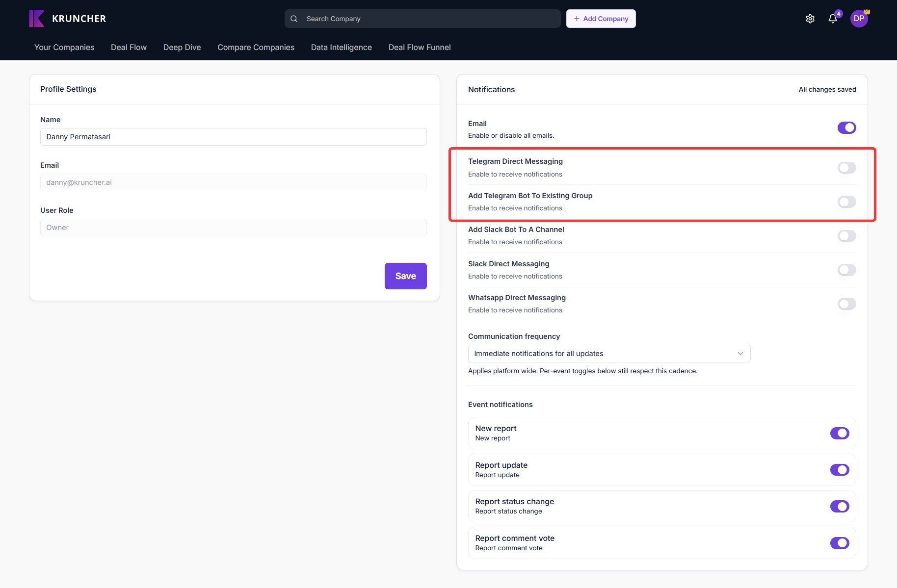The height and width of the screenshot is (588, 897).
Task: Disable the Email notifications toggle
Action: tap(846, 128)
